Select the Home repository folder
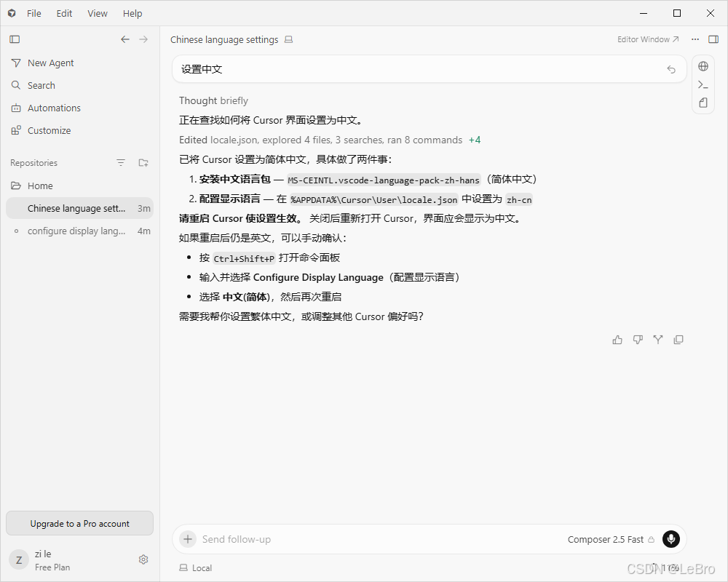The image size is (728, 582). tap(79, 186)
